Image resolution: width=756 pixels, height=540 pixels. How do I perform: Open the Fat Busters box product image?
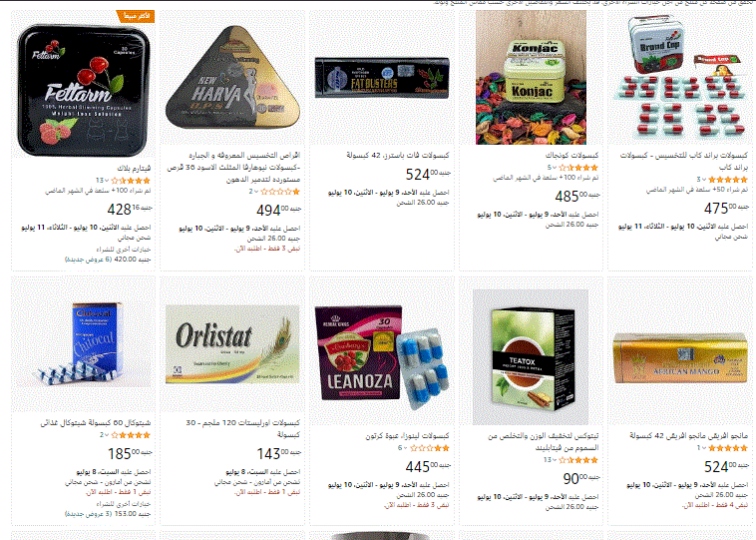382,77
